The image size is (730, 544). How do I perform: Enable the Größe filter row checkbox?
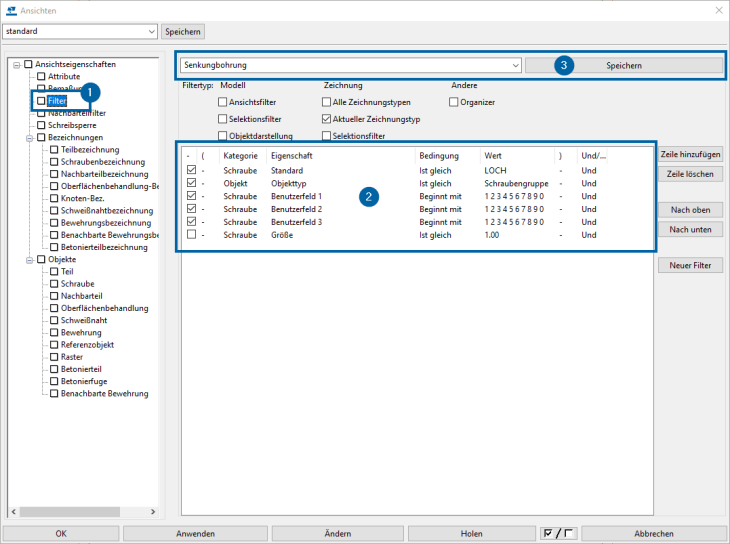[191, 235]
